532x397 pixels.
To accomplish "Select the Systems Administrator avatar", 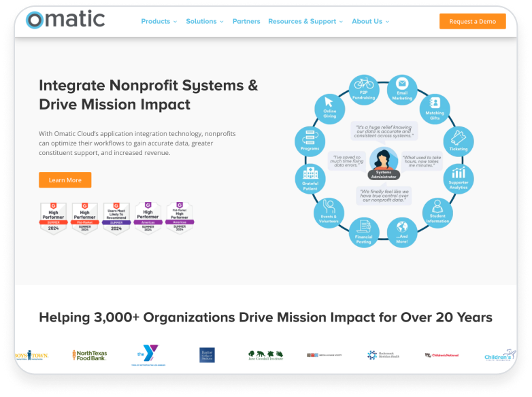I will coord(384,163).
